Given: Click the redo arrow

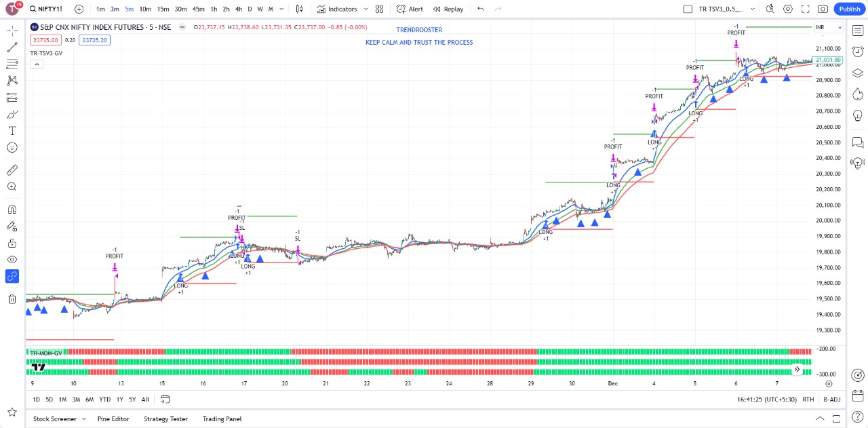Looking at the screenshot, I should (x=498, y=9).
